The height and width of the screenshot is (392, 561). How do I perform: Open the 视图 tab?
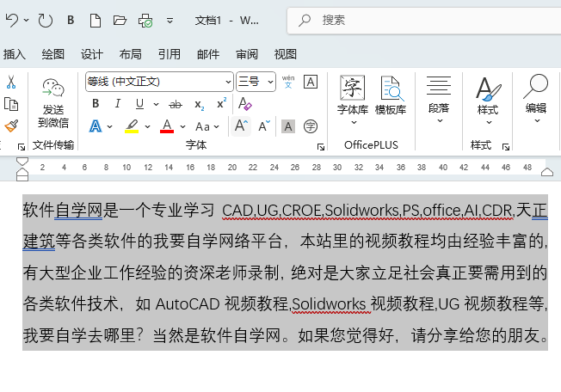tap(285, 54)
